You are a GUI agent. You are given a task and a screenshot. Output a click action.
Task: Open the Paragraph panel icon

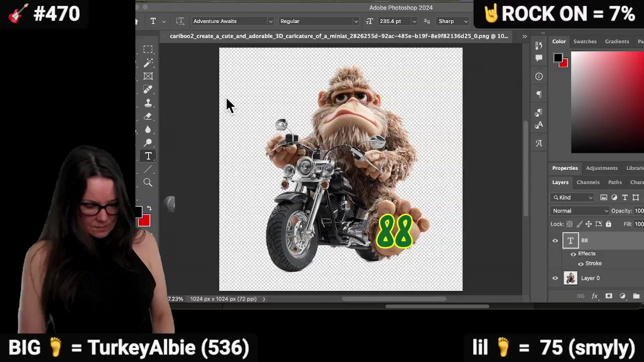click(539, 95)
